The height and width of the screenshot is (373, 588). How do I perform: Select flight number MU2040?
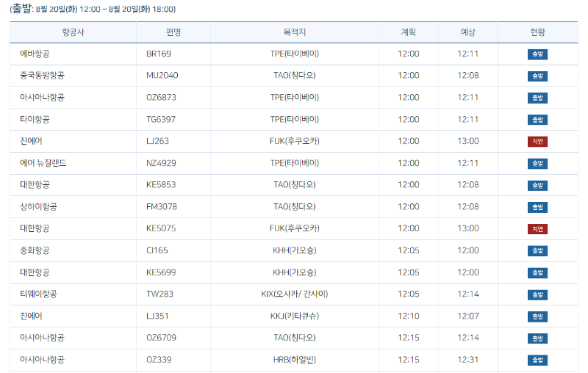coord(162,76)
